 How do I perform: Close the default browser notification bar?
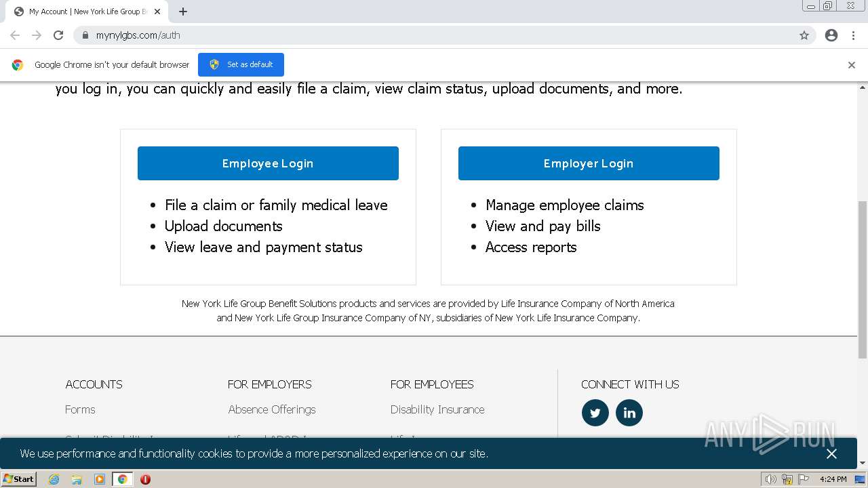pyautogui.click(x=852, y=65)
